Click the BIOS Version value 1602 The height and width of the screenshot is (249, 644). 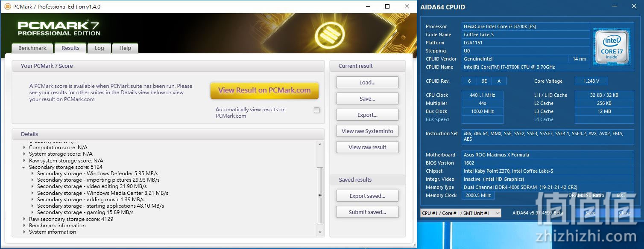(x=548, y=163)
